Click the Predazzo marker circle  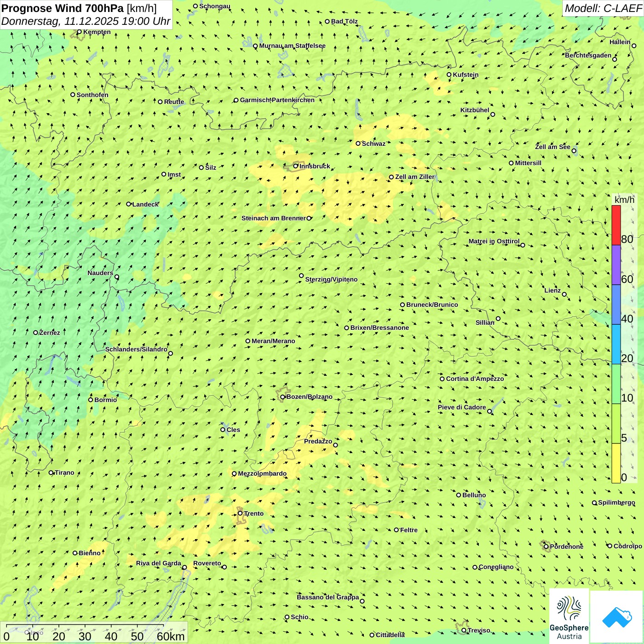335,445
